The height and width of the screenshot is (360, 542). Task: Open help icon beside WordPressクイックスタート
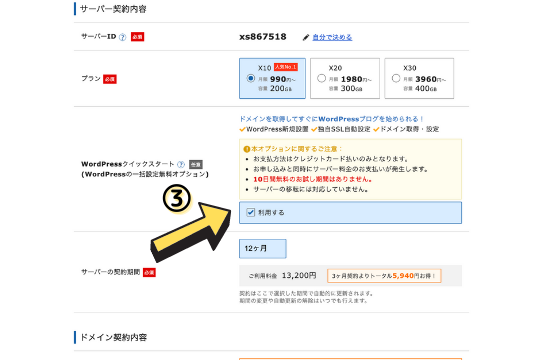181,164
